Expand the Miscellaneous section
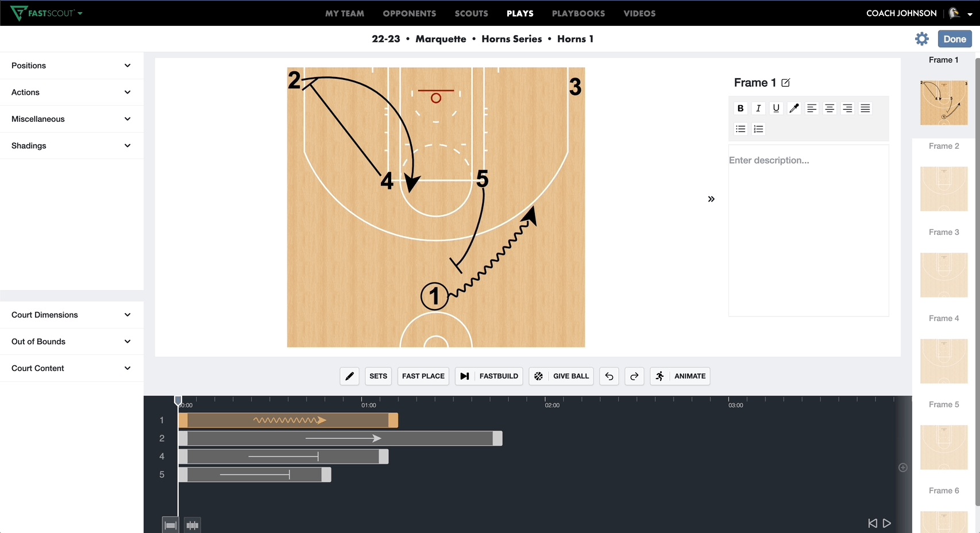The height and width of the screenshot is (533, 980). click(x=72, y=119)
